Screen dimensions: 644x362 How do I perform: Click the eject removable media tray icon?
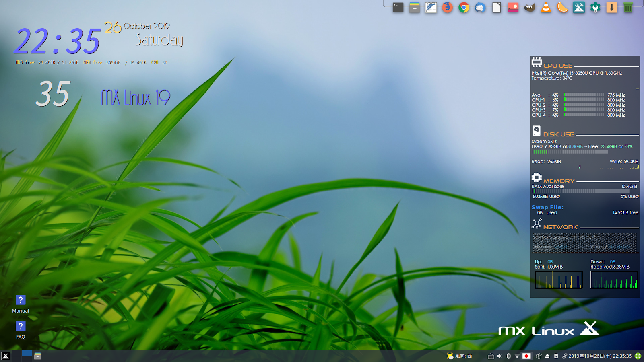click(x=547, y=356)
